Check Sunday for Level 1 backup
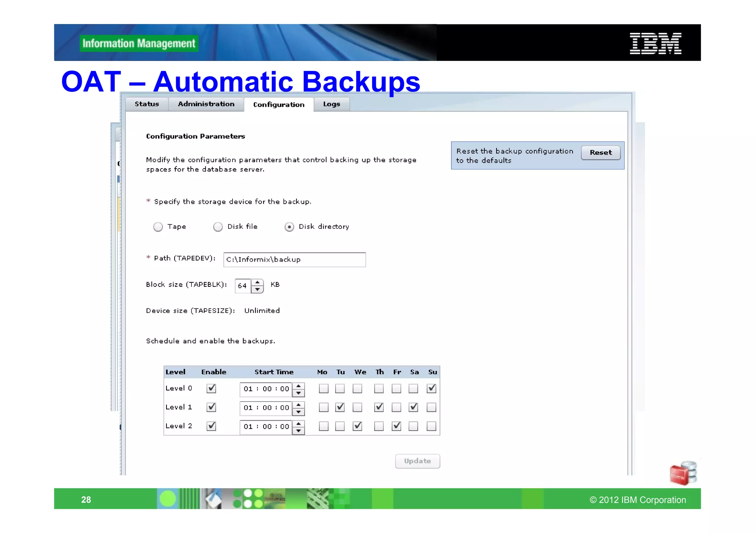This screenshot has width=756, height=534. 432,407
